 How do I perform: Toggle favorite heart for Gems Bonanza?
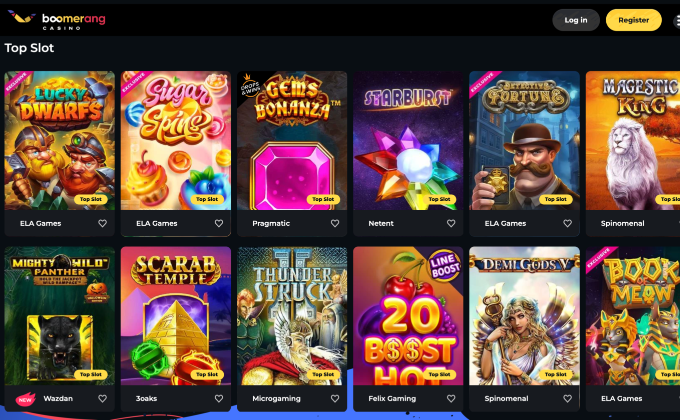click(335, 223)
